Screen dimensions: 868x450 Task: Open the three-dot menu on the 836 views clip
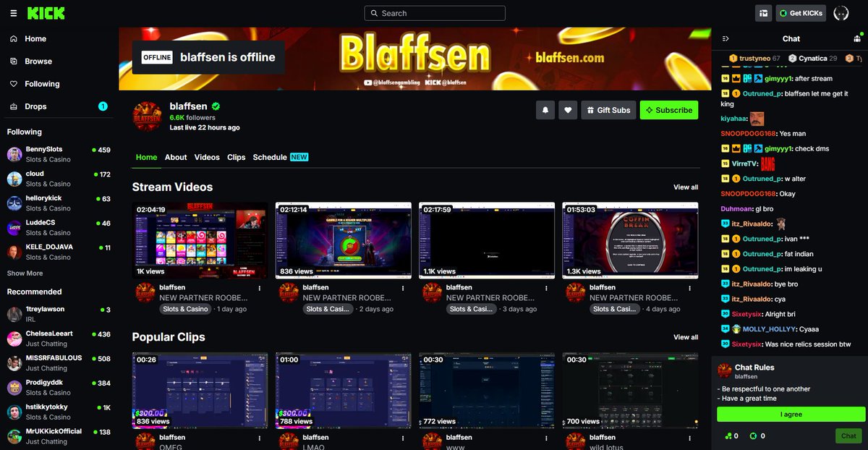[x=260, y=438]
